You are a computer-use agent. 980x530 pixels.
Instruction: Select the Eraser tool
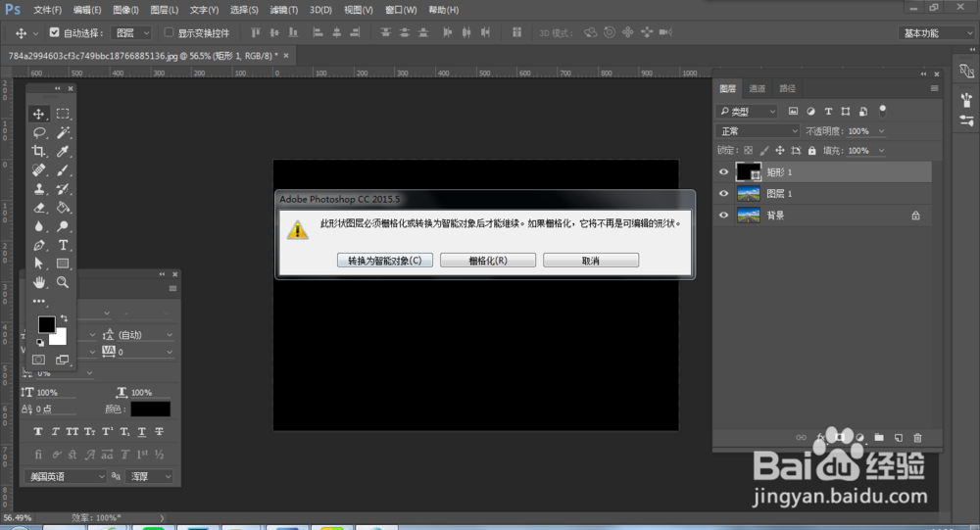[39, 208]
